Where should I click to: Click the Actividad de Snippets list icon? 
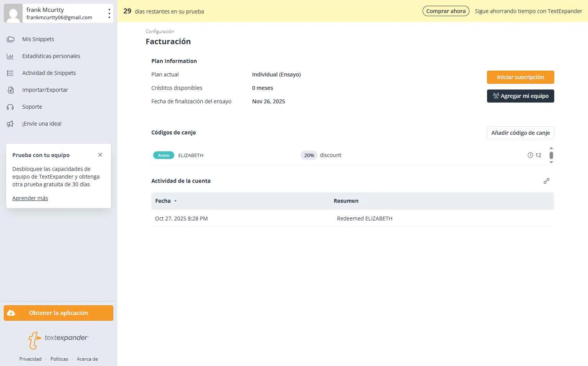pos(10,73)
